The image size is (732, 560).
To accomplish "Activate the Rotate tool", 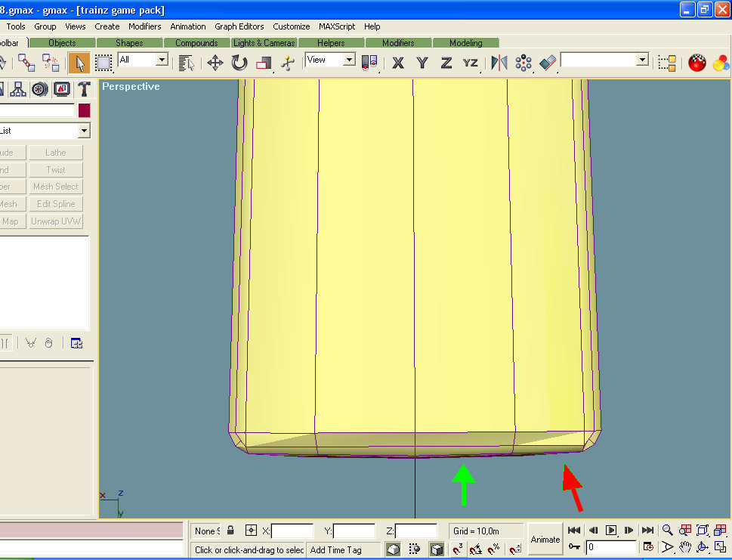I will tap(239, 63).
